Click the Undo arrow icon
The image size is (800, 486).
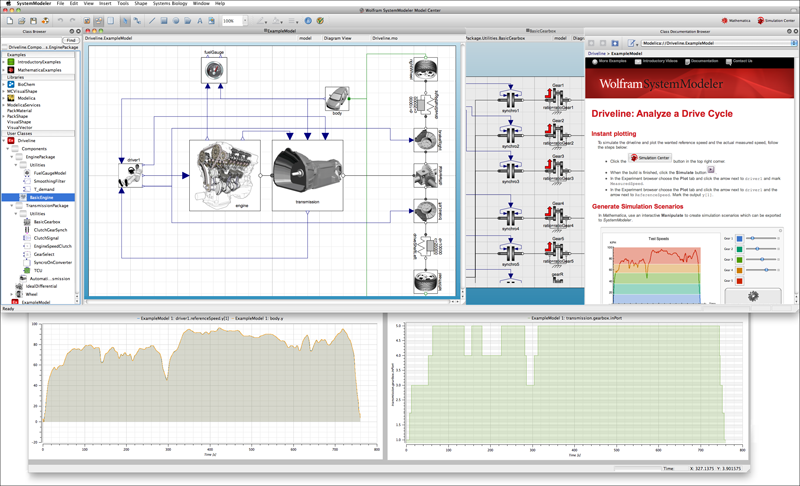point(58,20)
